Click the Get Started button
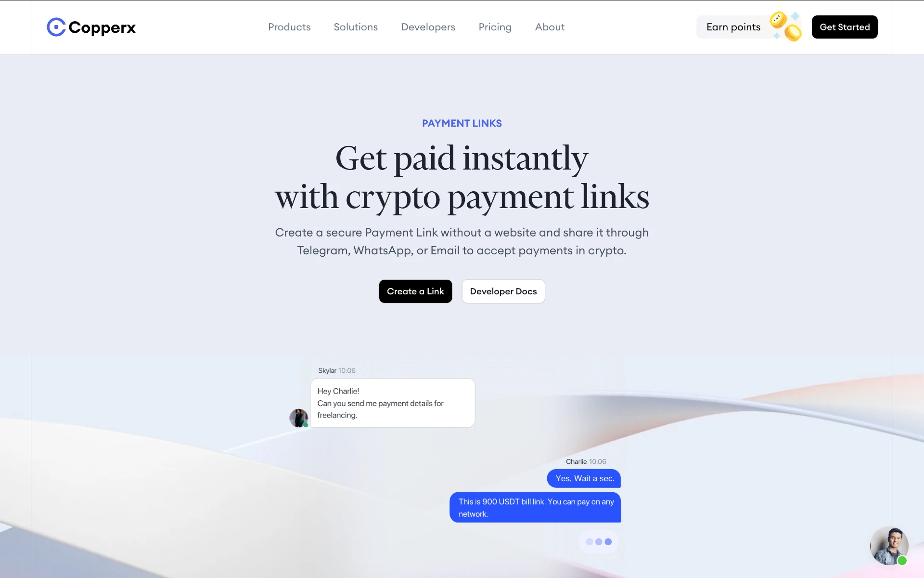The image size is (924, 578). tap(844, 26)
